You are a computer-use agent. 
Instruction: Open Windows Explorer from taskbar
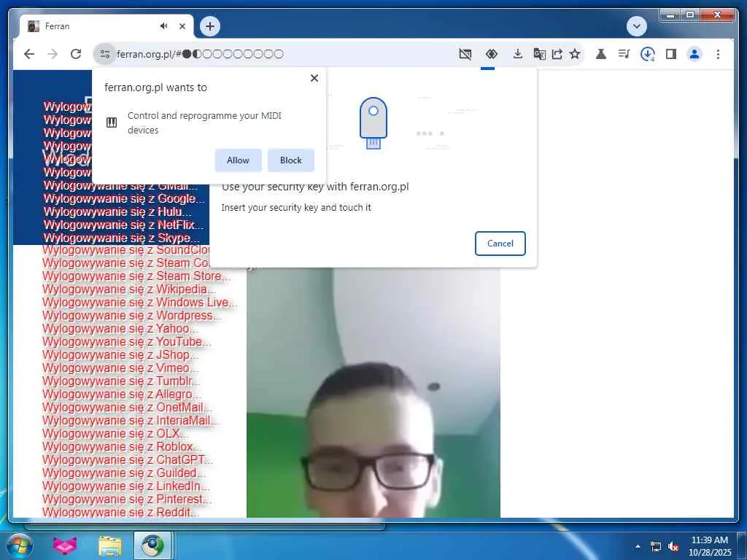tap(110, 545)
